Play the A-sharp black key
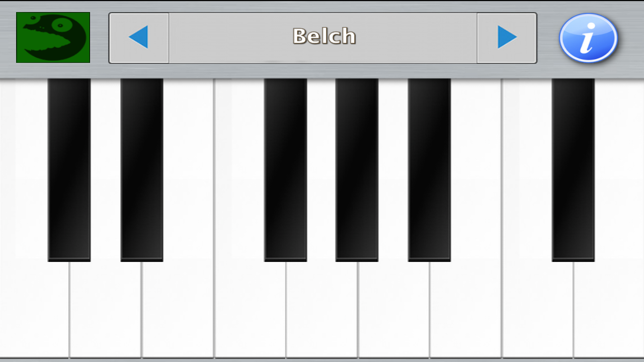Image resolution: width=644 pixels, height=362 pixels. [x=429, y=171]
